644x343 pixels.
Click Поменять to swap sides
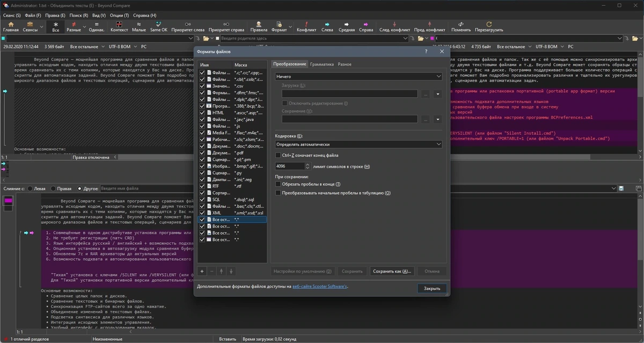tap(461, 27)
